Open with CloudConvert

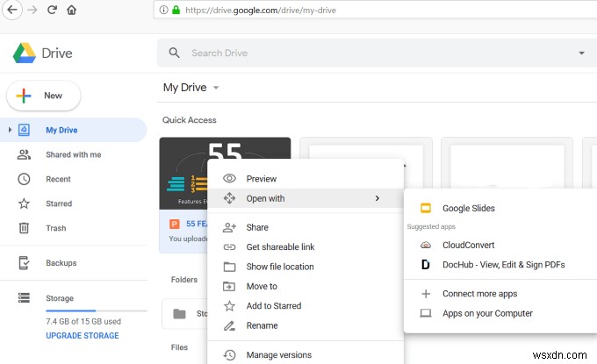click(x=500, y=245)
